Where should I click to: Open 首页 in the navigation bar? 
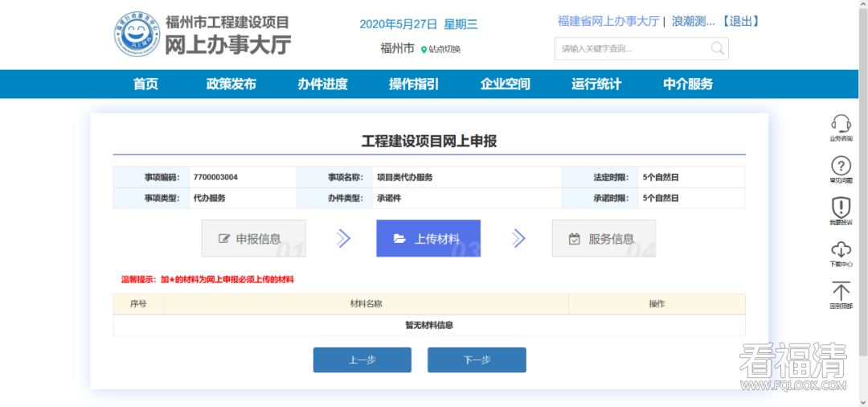[145, 84]
